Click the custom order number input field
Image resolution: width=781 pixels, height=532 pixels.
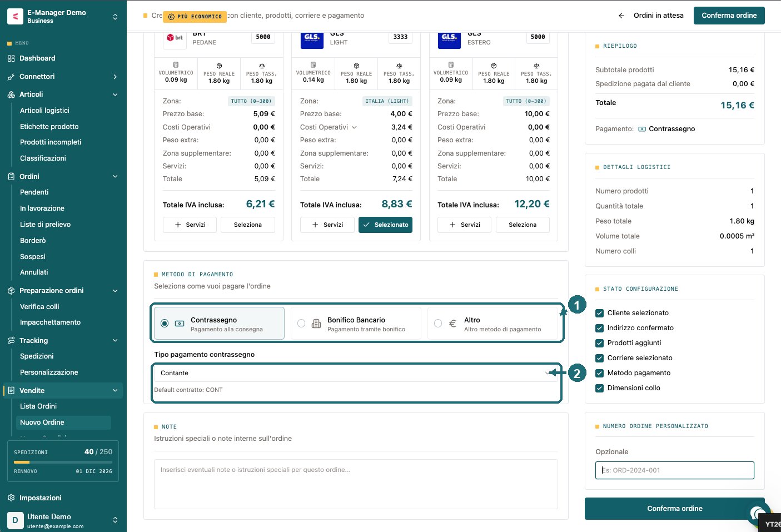tap(675, 470)
